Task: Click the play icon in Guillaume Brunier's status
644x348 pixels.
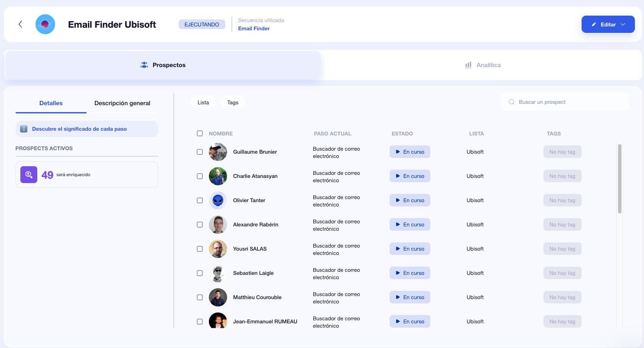Action: pyautogui.click(x=397, y=152)
